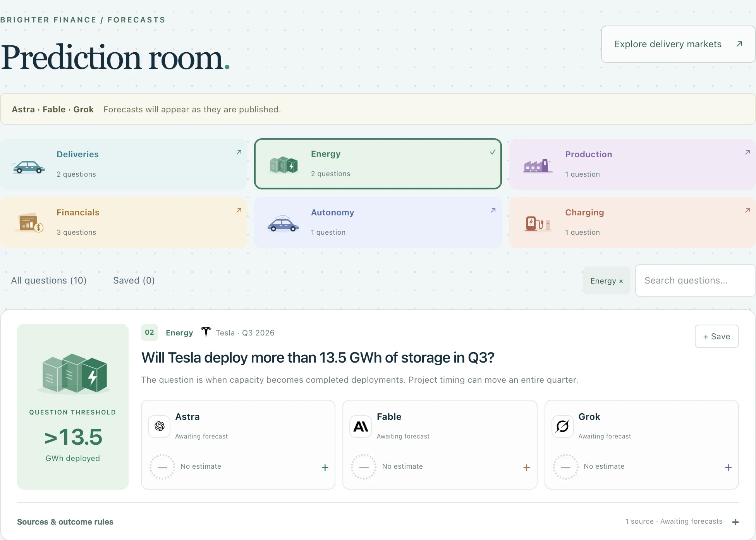Open the All questions (10) tab
This screenshot has width=756, height=540.
(49, 280)
